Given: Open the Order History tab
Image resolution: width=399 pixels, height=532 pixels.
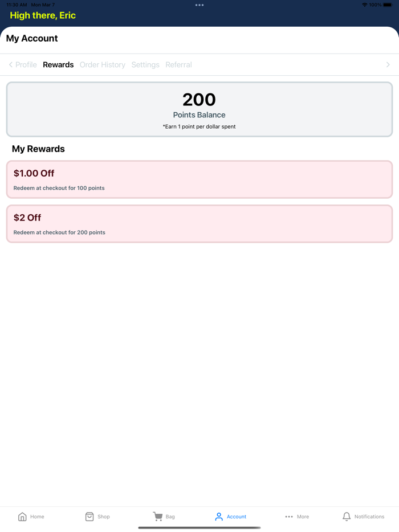Looking at the screenshot, I should pos(103,65).
